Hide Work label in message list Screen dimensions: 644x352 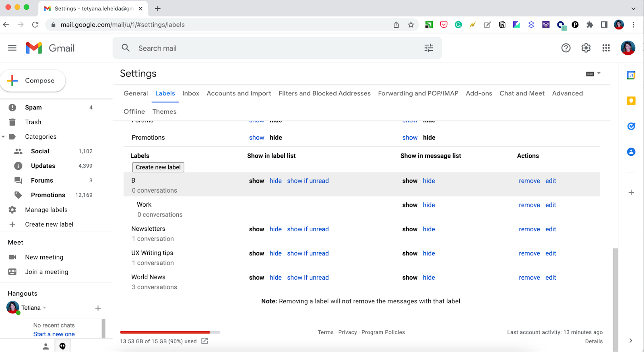[x=429, y=205]
